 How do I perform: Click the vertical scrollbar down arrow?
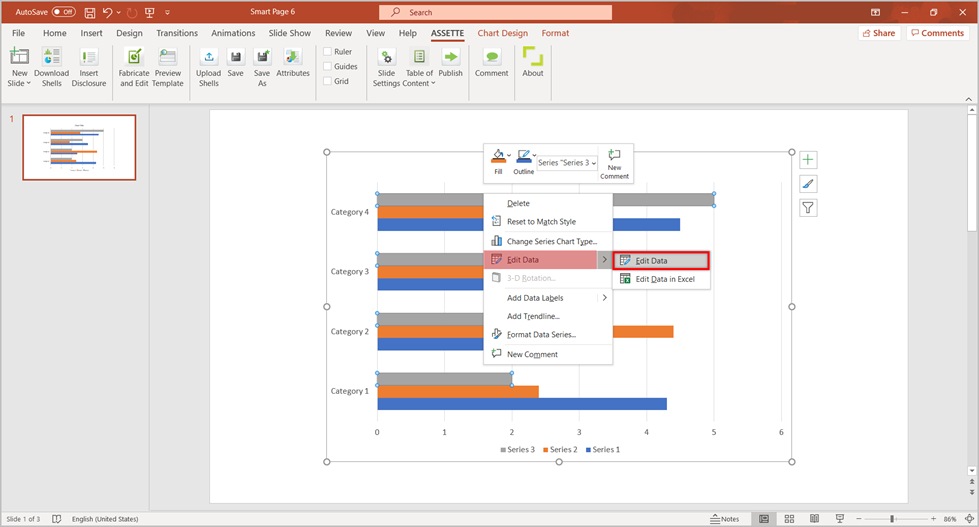(972, 471)
